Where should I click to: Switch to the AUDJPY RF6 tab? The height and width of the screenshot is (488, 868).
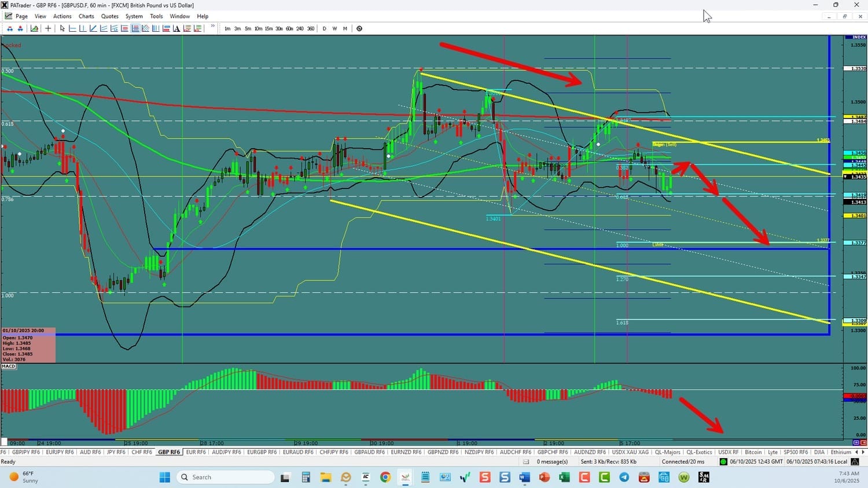click(x=226, y=452)
